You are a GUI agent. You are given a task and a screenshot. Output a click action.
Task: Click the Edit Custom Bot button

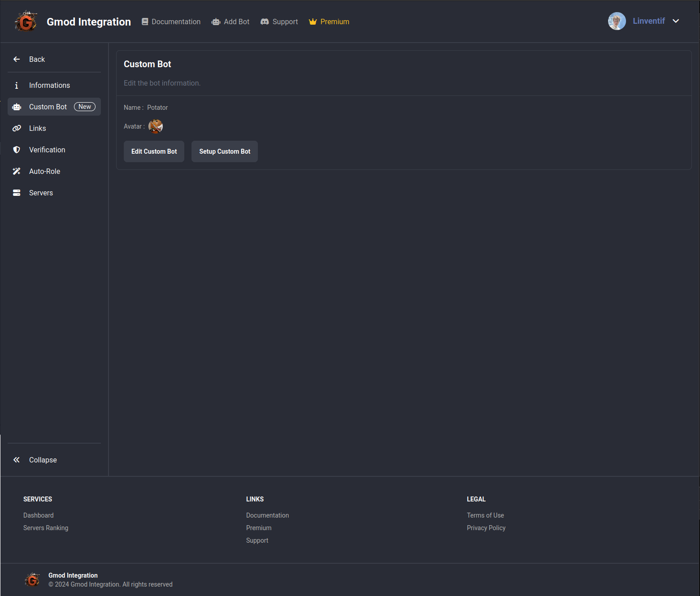click(x=154, y=151)
